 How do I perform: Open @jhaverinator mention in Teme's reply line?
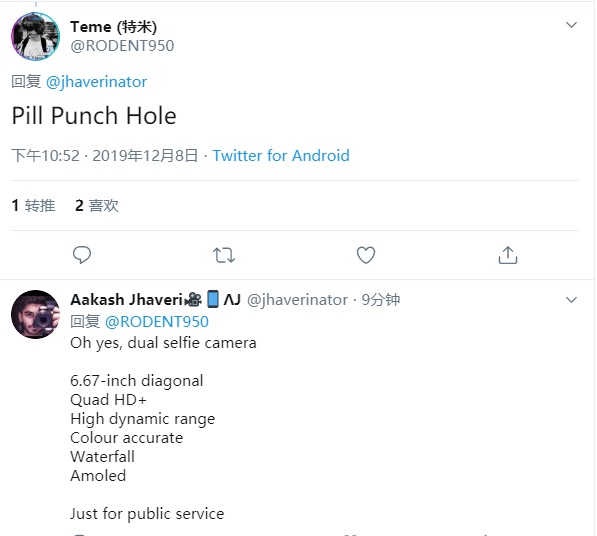pos(96,82)
